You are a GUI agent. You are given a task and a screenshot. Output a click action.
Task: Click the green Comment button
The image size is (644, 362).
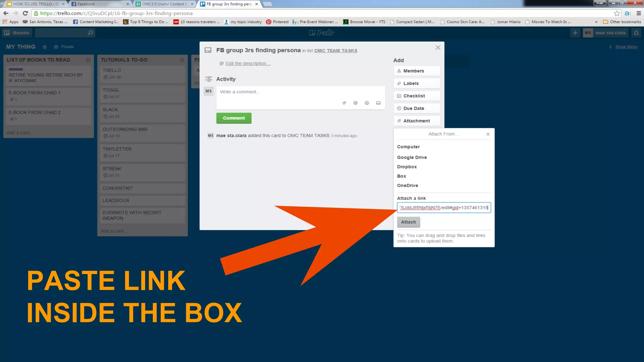(234, 118)
